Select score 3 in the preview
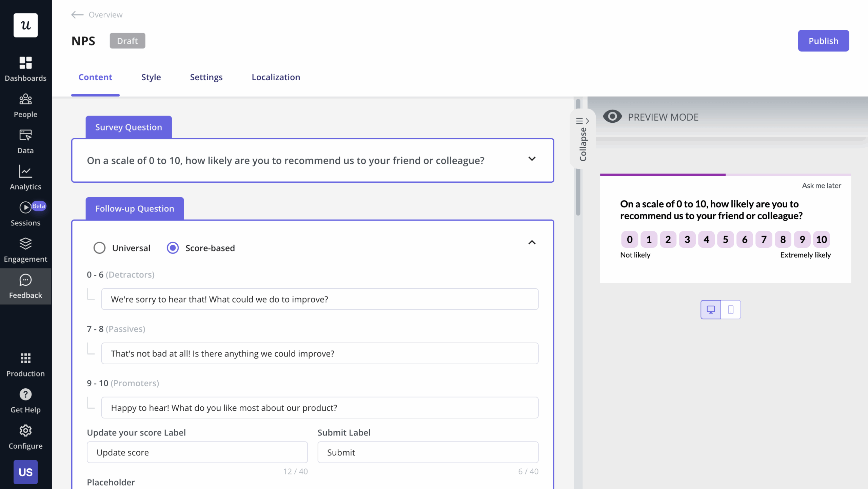The image size is (868, 489). point(687,240)
